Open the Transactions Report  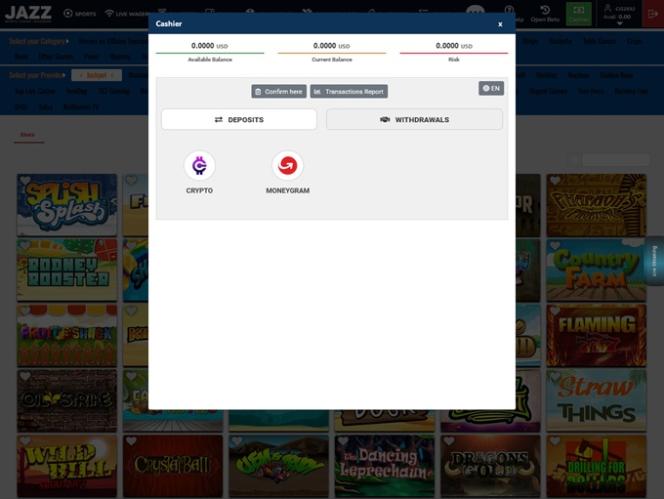point(349,91)
